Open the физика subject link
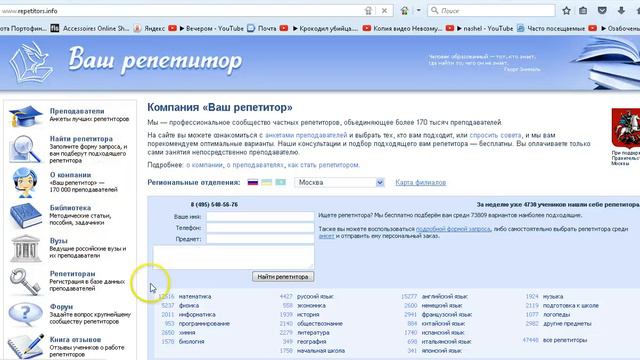 [189, 305]
